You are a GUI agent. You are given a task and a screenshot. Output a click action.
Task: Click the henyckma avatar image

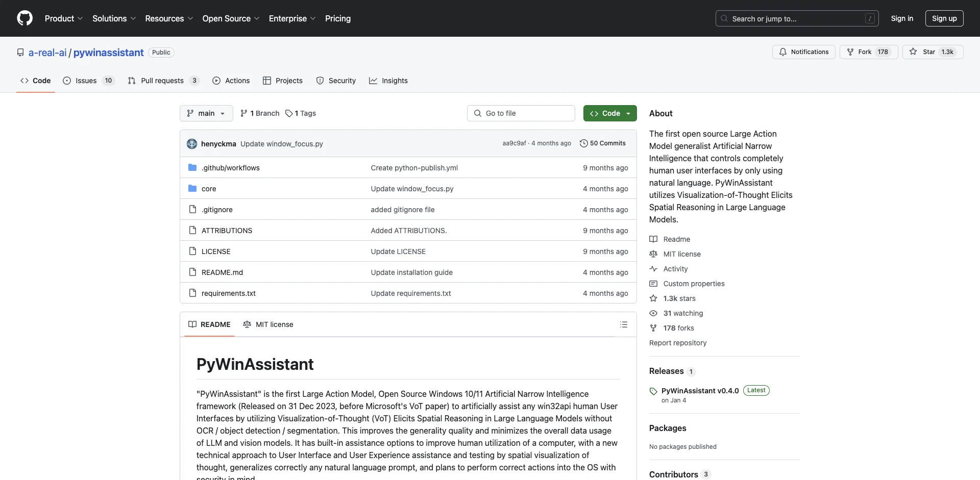tap(192, 144)
